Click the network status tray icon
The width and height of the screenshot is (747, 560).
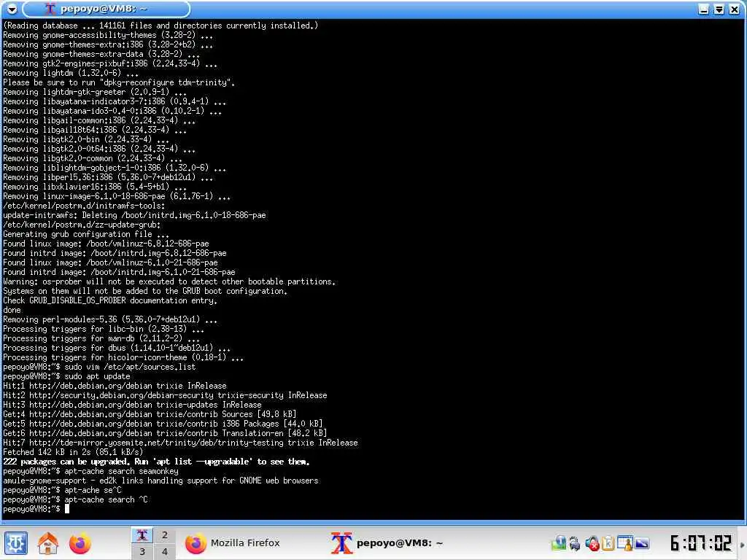pos(558,543)
